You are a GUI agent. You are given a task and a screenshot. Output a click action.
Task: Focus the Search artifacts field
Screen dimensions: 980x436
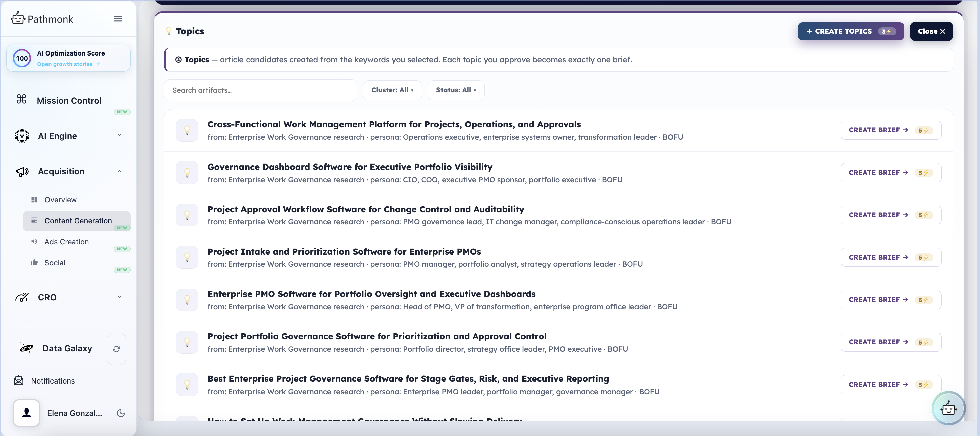261,90
